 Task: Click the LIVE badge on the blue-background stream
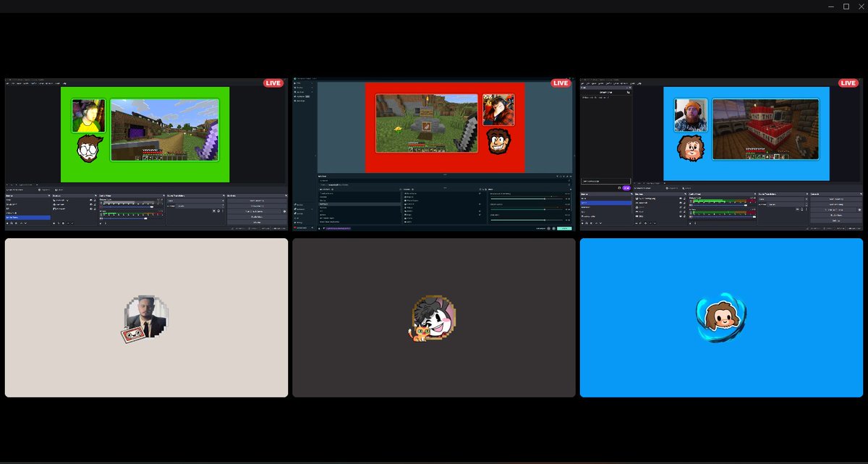click(x=848, y=83)
